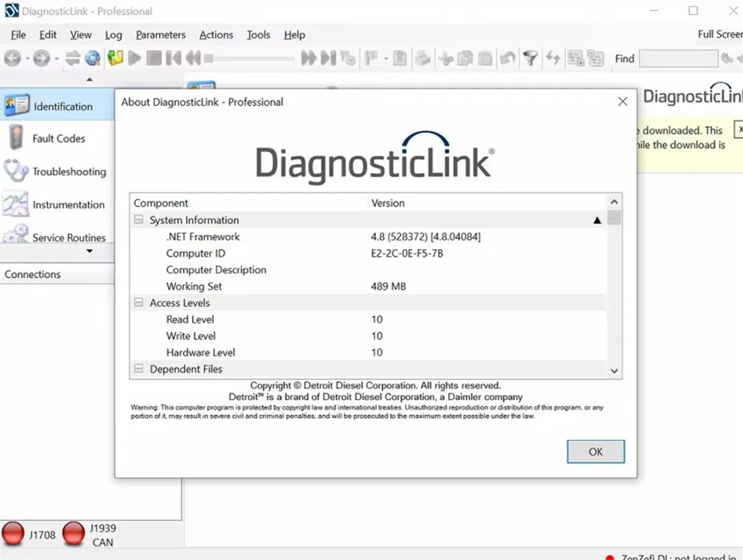Screen dimensions: 743x560
Task: Open the Actions menu
Action: coord(216,34)
